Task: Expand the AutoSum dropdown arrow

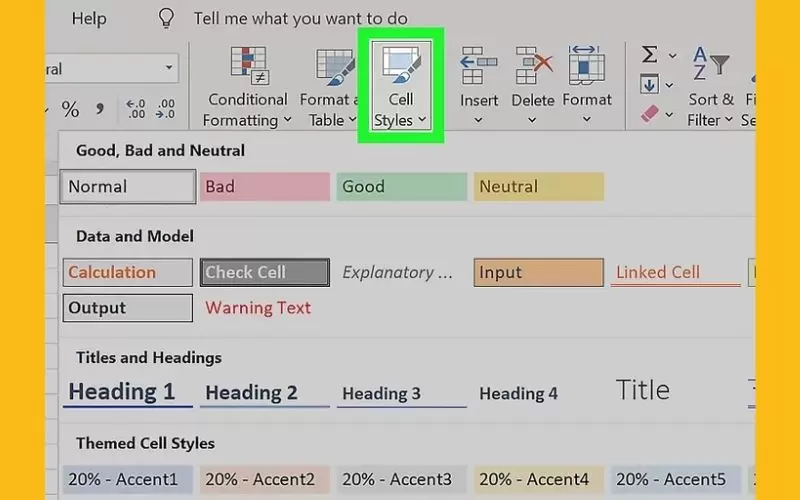Action: pos(672,55)
